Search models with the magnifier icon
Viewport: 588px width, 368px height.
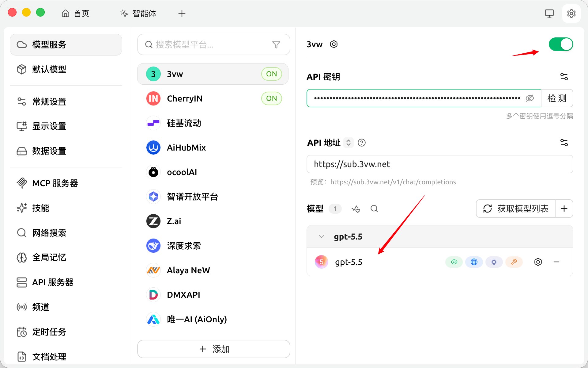(x=374, y=209)
